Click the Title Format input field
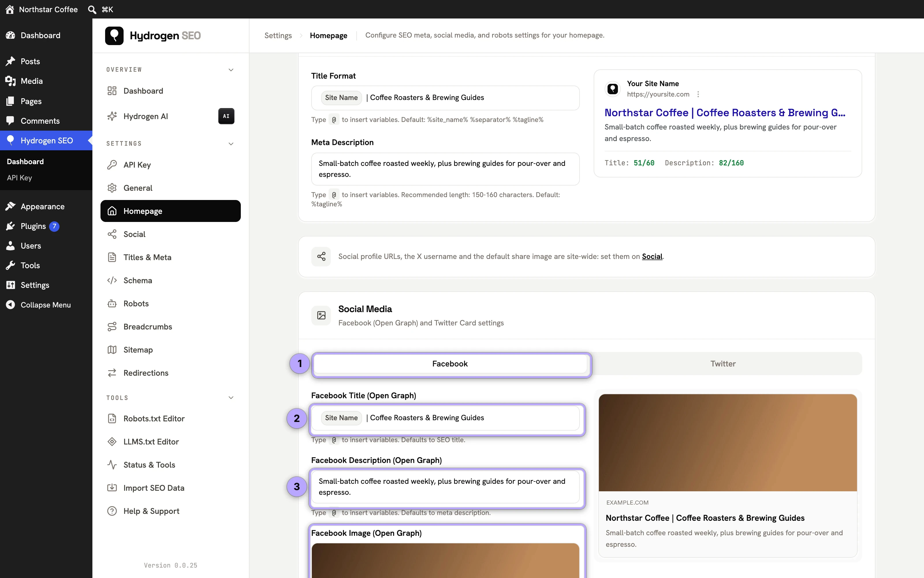 click(x=445, y=98)
